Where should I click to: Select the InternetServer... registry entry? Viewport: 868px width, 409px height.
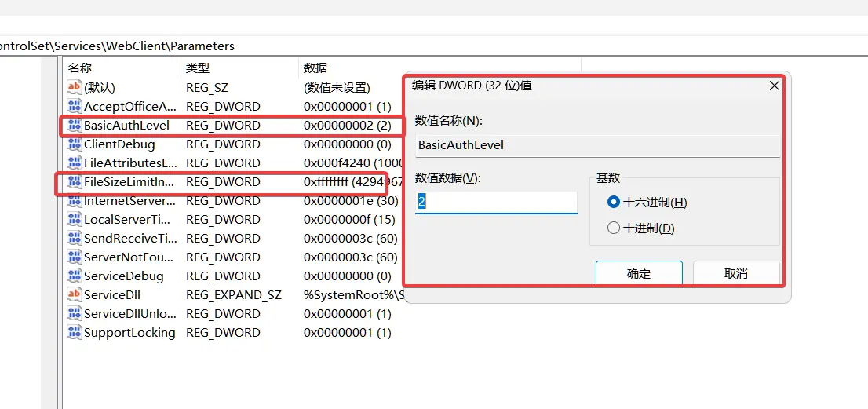(x=129, y=201)
